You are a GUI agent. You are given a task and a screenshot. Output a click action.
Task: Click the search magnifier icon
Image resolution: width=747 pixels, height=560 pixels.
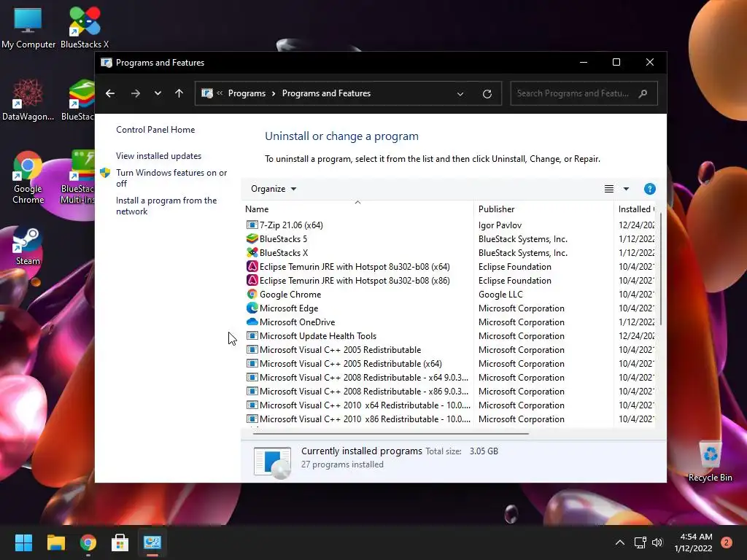[643, 93]
